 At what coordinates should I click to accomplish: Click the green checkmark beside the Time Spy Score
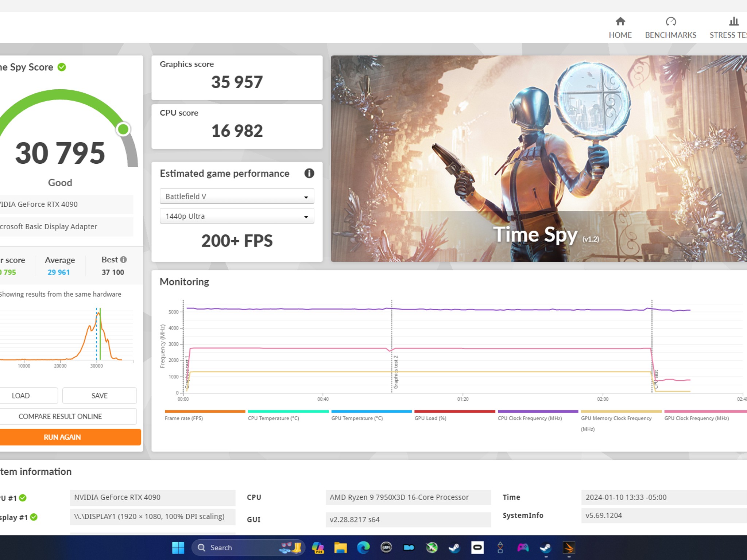click(61, 67)
